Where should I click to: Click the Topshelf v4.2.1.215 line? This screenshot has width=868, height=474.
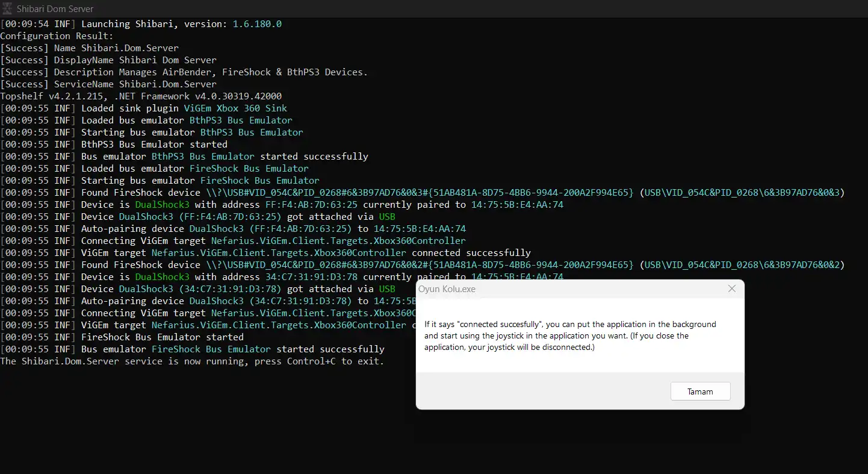coord(141,96)
